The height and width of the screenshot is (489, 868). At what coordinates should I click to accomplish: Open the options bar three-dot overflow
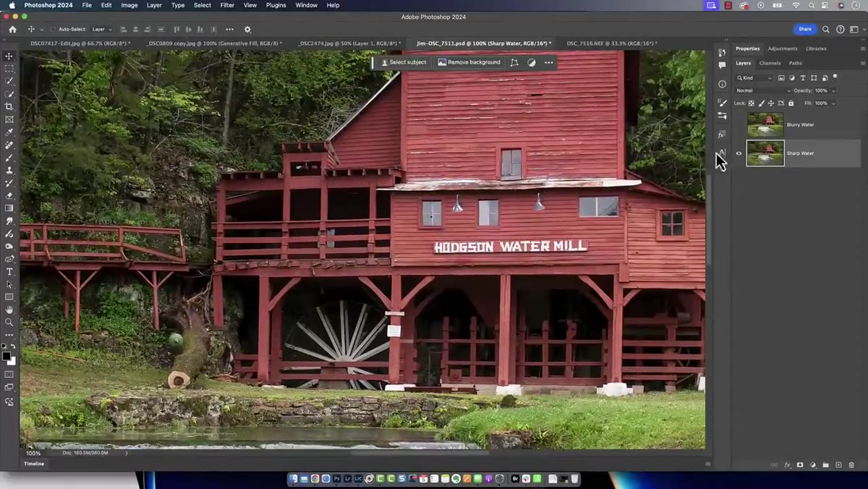[x=229, y=30]
